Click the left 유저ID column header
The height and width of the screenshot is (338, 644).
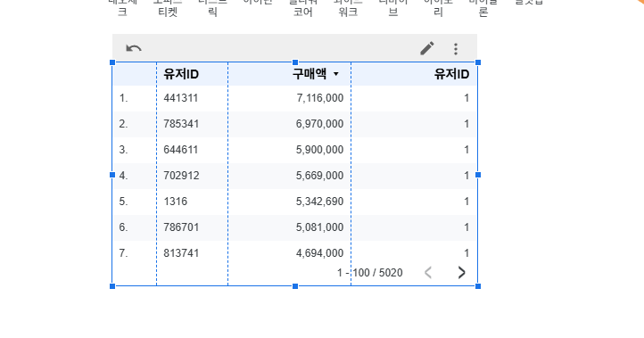(181, 74)
